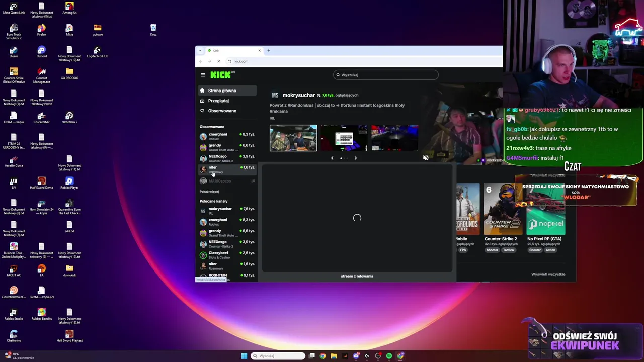Select third featured stream thumbnail
Screen dimensions: 644x362
[394, 138]
